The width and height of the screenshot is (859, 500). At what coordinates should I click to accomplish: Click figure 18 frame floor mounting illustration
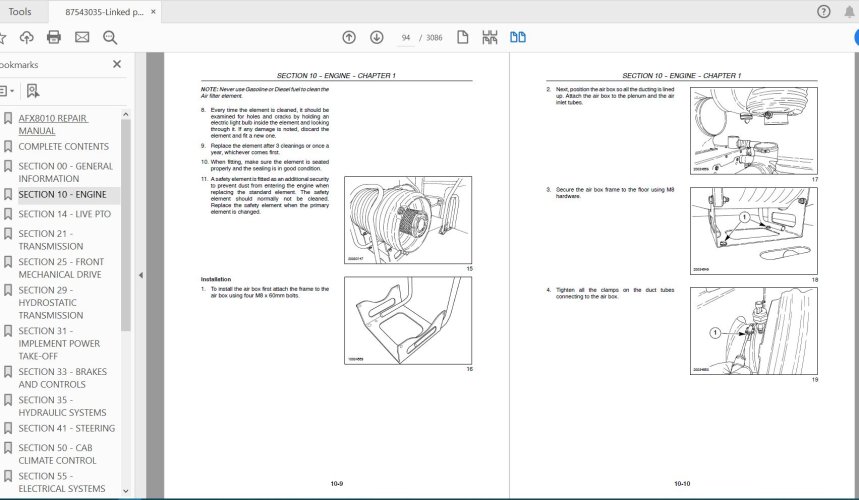click(753, 231)
